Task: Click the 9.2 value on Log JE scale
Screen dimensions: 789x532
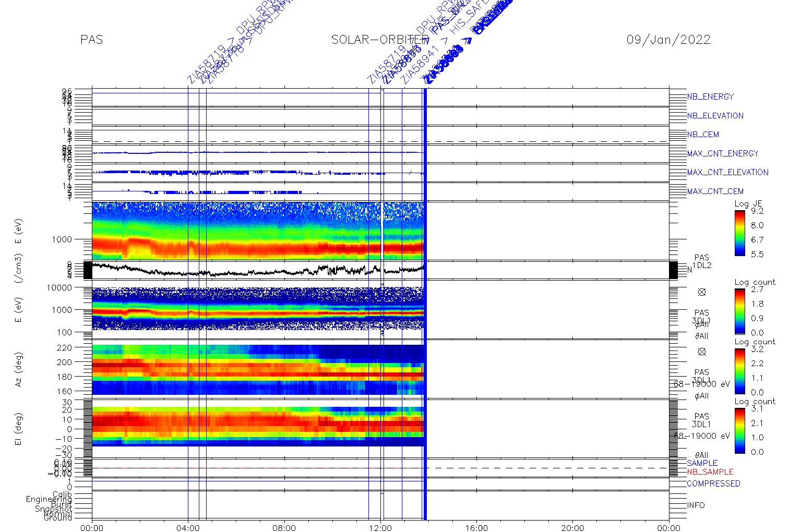Action: click(757, 211)
